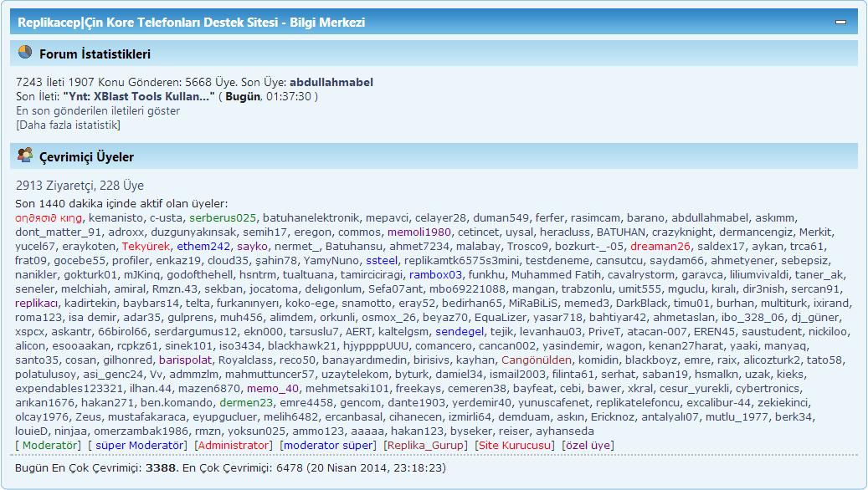Click the Çevrimiçi Üyeler people icon
The height and width of the screenshot is (490, 868).
[24, 156]
